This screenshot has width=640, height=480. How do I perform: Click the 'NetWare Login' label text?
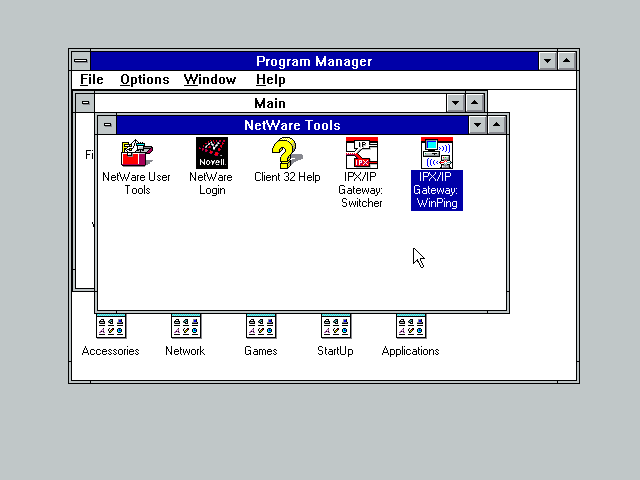click(x=211, y=183)
